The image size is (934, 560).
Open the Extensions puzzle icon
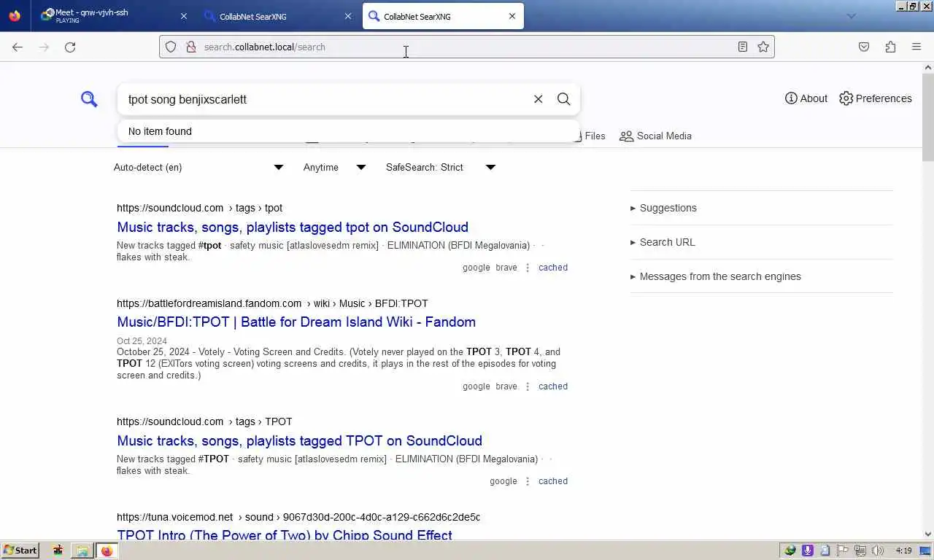coord(890,47)
